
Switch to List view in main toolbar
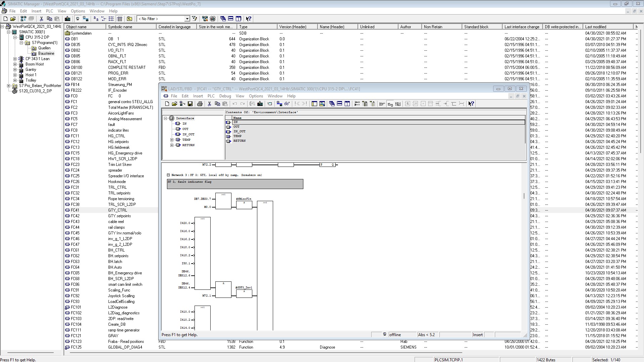tap(111, 19)
